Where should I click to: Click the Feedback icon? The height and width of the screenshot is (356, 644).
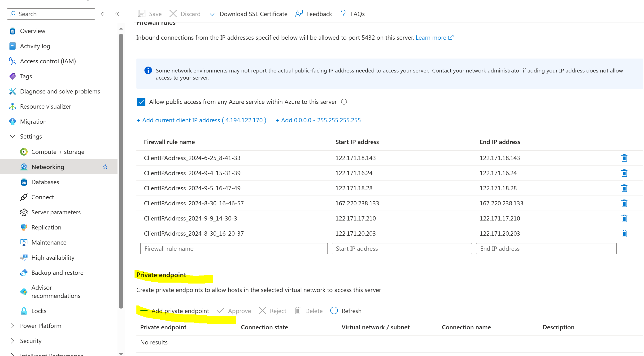click(299, 14)
